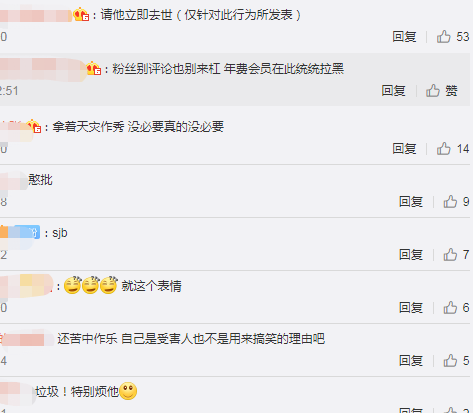The height and width of the screenshot is (413, 473).
Task: Click crown badge beside 拿着天灾作秀 comment
Action: click(x=34, y=126)
